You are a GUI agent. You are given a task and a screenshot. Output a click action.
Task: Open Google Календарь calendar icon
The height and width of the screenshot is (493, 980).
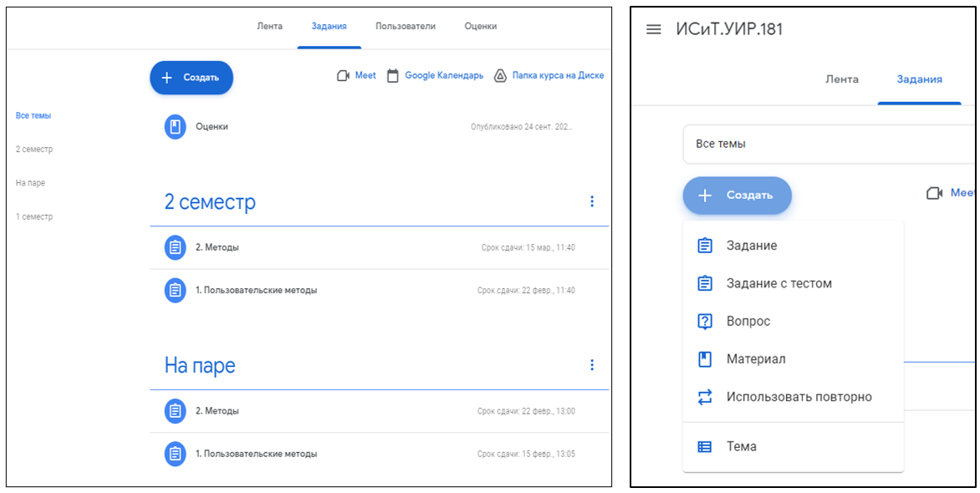pyautogui.click(x=392, y=76)
